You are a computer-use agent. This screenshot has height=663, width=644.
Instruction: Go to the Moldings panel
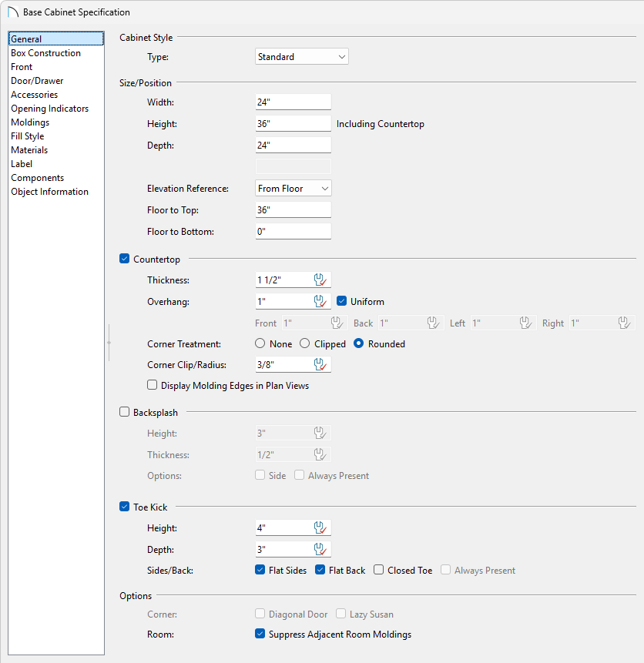[x=30, y=122]
